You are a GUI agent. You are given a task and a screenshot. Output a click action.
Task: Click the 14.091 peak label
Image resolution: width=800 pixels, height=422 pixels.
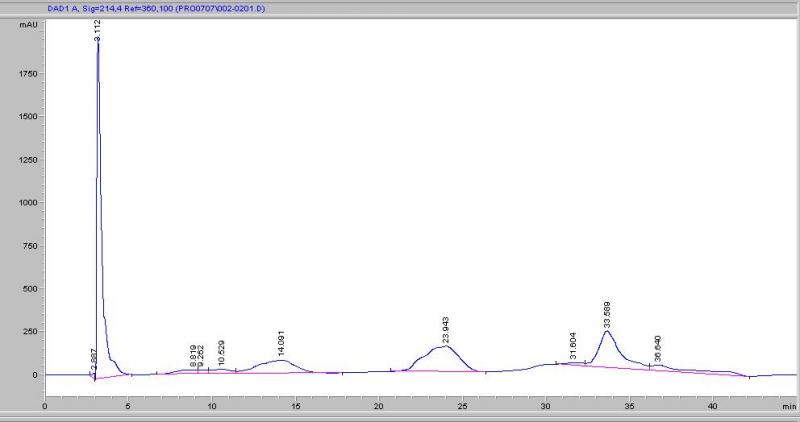[x=281, y=343]
